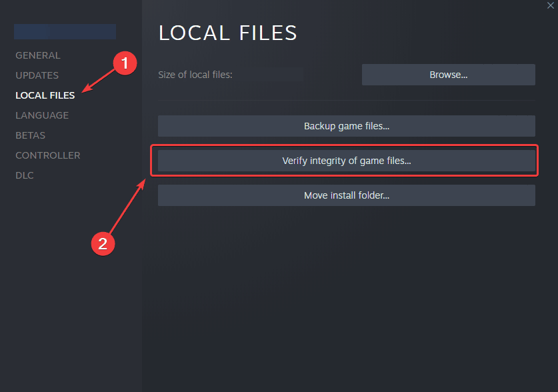Open the DLC section
This screenshot has width=558, height=392.
coord(25,175)
